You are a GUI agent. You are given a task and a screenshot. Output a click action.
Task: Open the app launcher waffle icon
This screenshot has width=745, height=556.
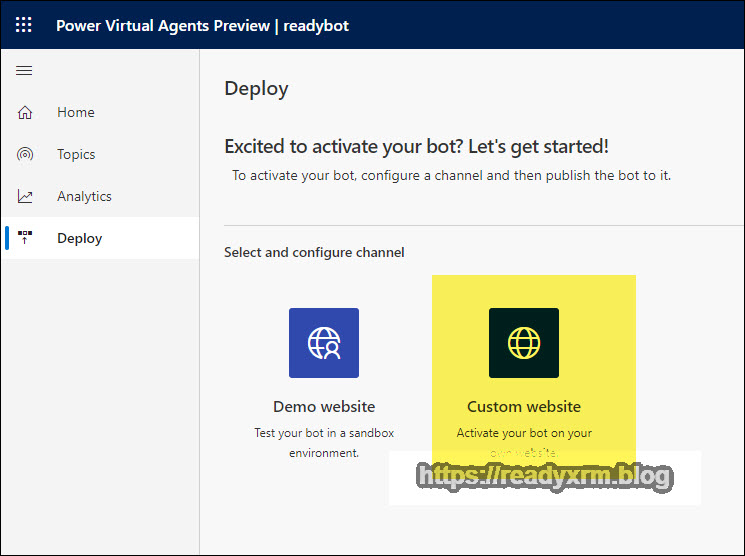click(24, 25)
